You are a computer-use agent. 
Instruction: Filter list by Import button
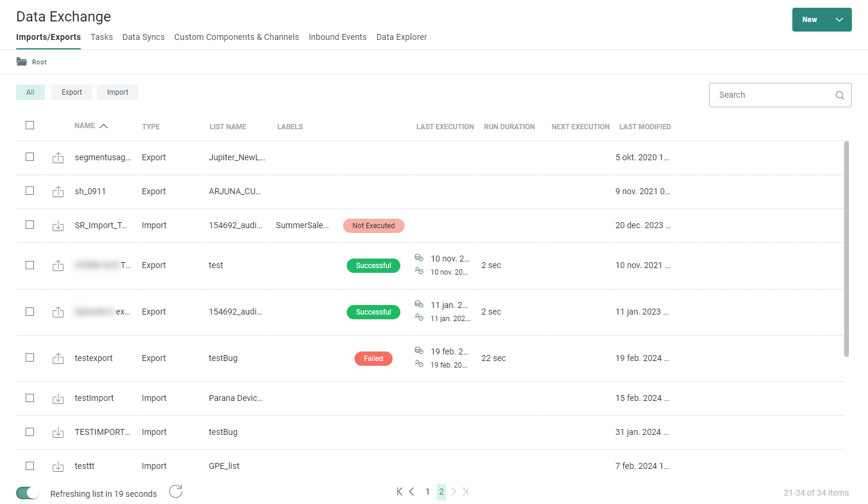(117, 92)
